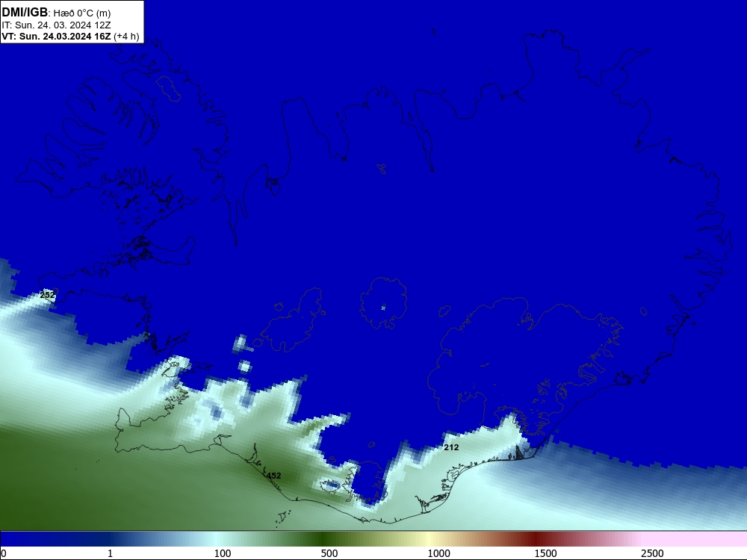Click the 1500 tick label on the color scale

(545, 553)
